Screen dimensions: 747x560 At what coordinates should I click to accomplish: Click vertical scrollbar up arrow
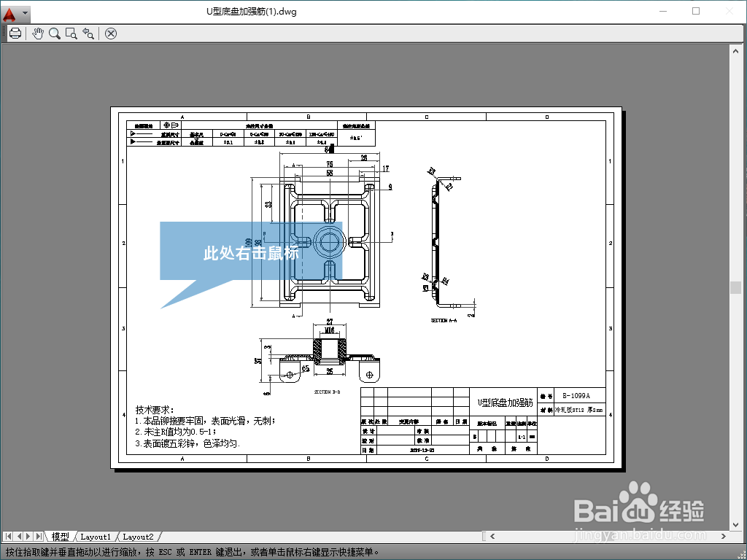tap(735, 51)
